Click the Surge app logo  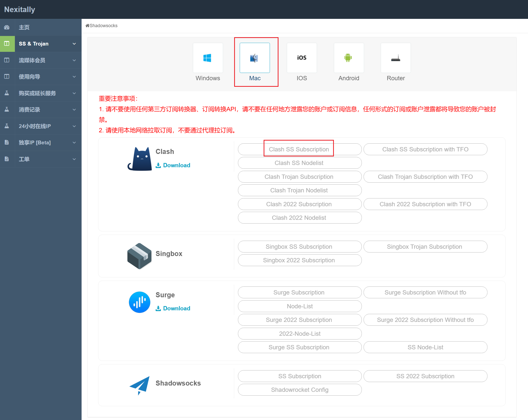pyautogui.click(x=139, y=302)
